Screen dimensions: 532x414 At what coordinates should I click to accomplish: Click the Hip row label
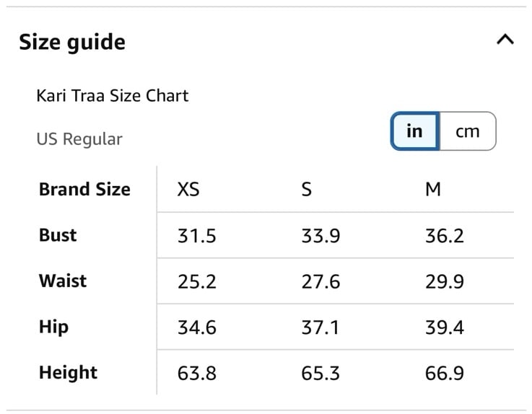53,327
